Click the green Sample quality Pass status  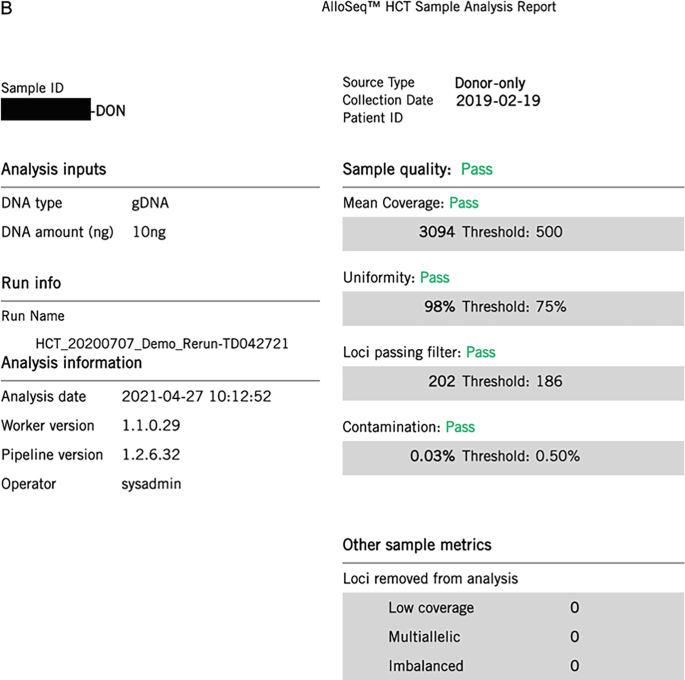coord(477,169)
